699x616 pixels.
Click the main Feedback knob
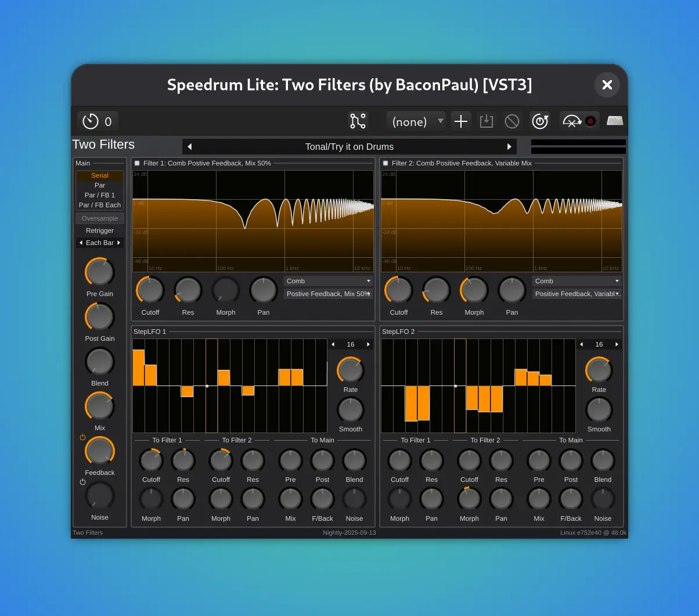point(100,451)
